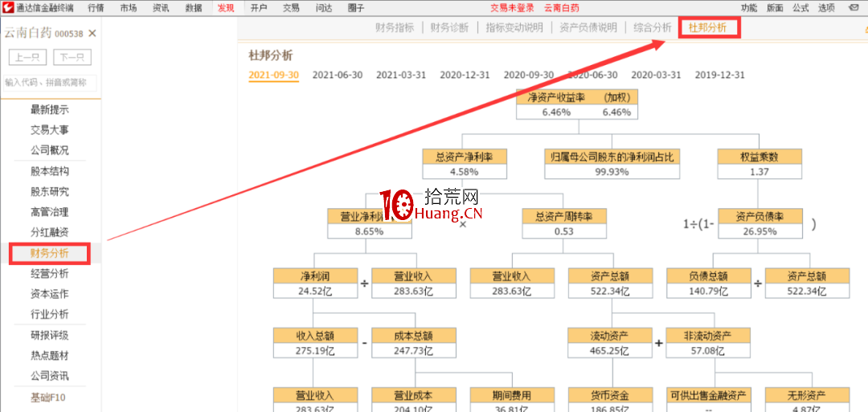Viewport: 868px width, 412px height.
Task: Open the 公式 menu
Action: click(800, 8)
